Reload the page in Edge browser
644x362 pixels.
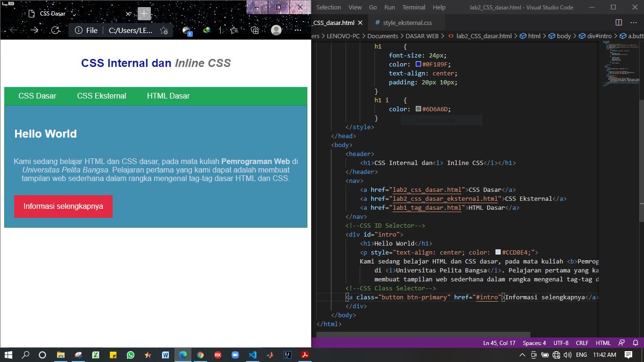[56, 30]
